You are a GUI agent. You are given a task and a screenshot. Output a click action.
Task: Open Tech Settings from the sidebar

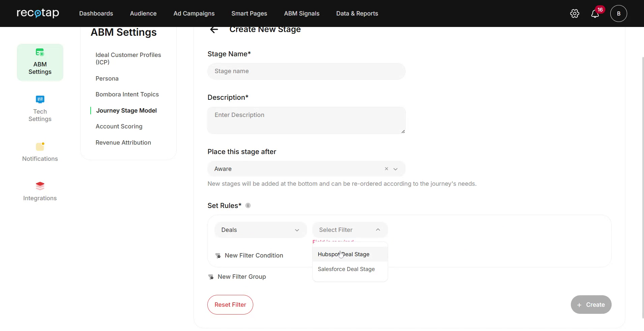pos(40,108)
